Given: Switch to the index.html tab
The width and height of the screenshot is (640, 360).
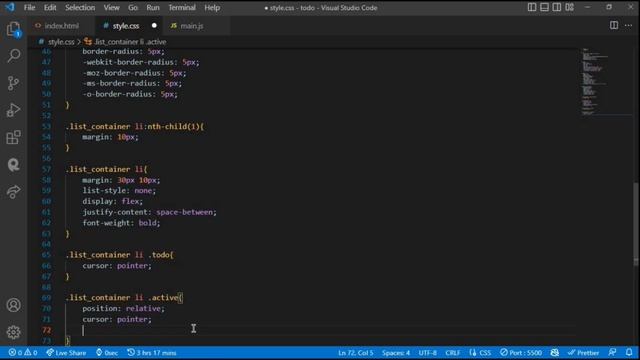Looking at the screenshot, I should pyautogui.click(x=61, y=26).
